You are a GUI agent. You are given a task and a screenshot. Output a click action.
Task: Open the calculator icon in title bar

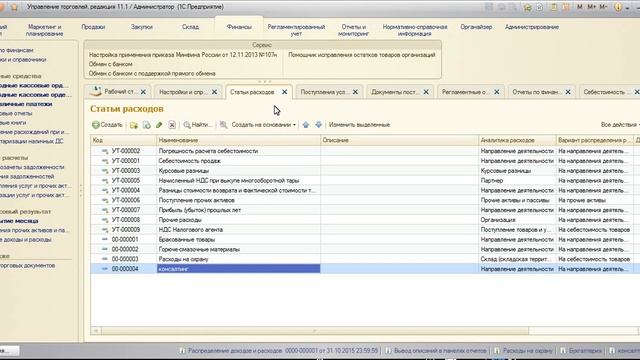[553, 7]
